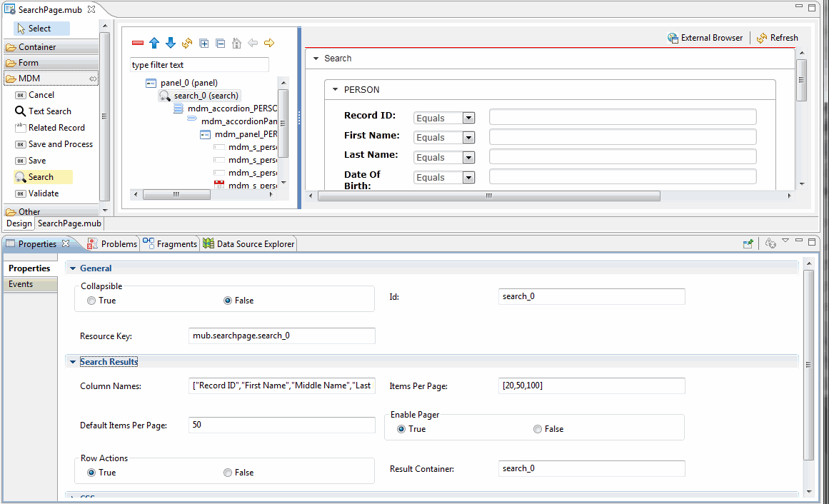
Task: Choose the Select tool in palette
Action: [x=41, y=29]
